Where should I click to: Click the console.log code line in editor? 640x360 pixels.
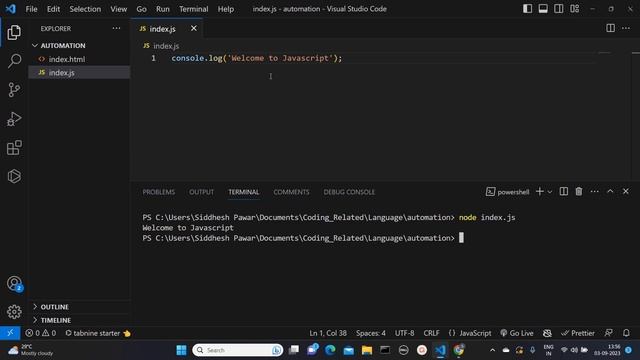pos(257,58)
